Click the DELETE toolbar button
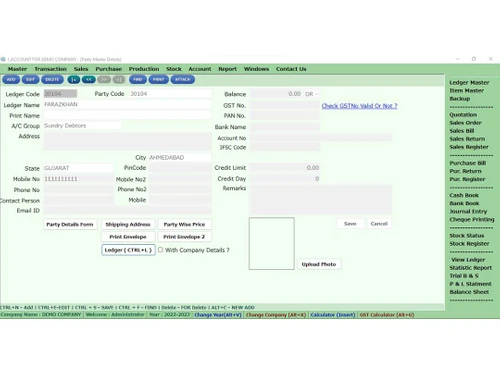Viewport: 500px width, 375px height. (52, 80)
